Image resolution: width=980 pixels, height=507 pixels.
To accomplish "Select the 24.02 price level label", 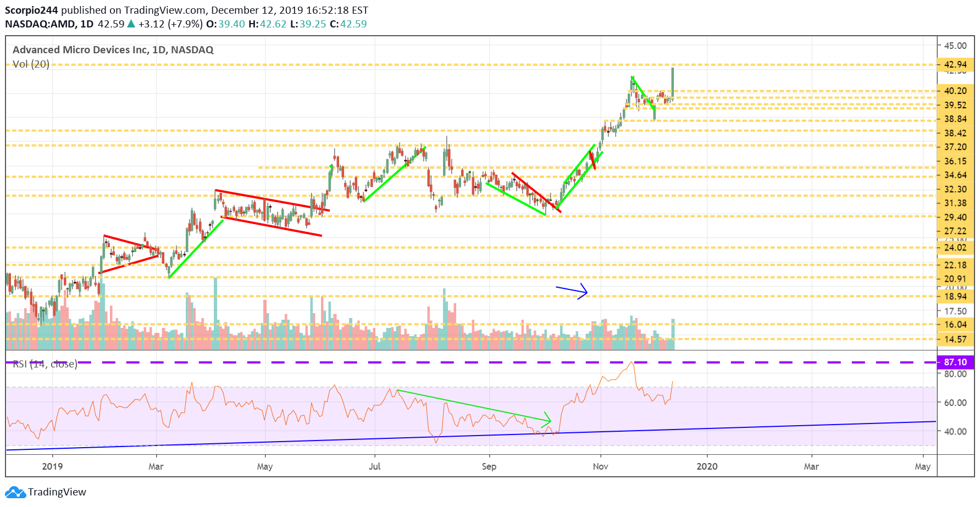I will tap(955, 248).
